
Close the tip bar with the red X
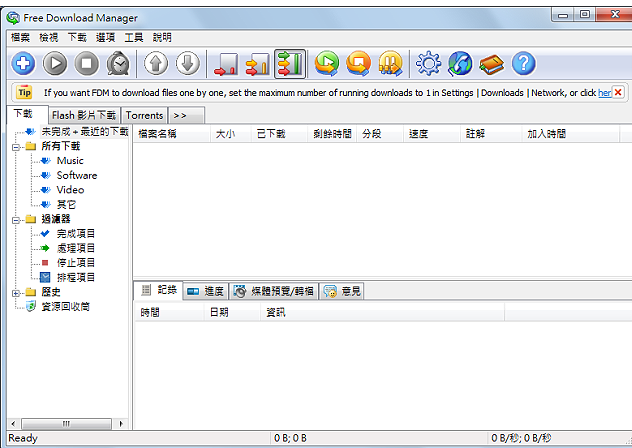click(x=618, y=92)
